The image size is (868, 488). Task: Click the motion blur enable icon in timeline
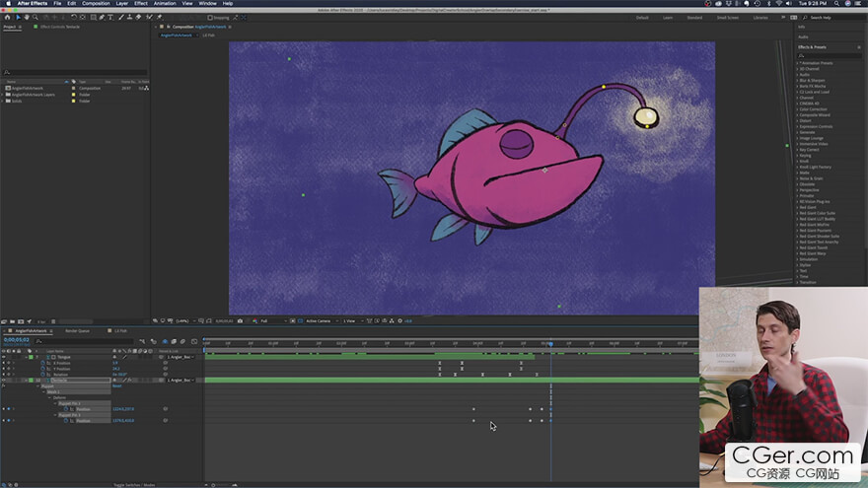click(x=182, y=341)
